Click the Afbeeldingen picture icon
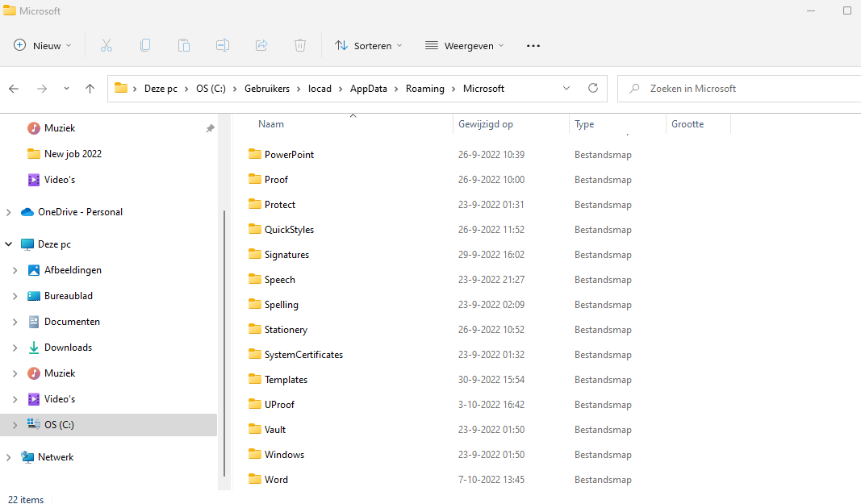 [34, 270]
